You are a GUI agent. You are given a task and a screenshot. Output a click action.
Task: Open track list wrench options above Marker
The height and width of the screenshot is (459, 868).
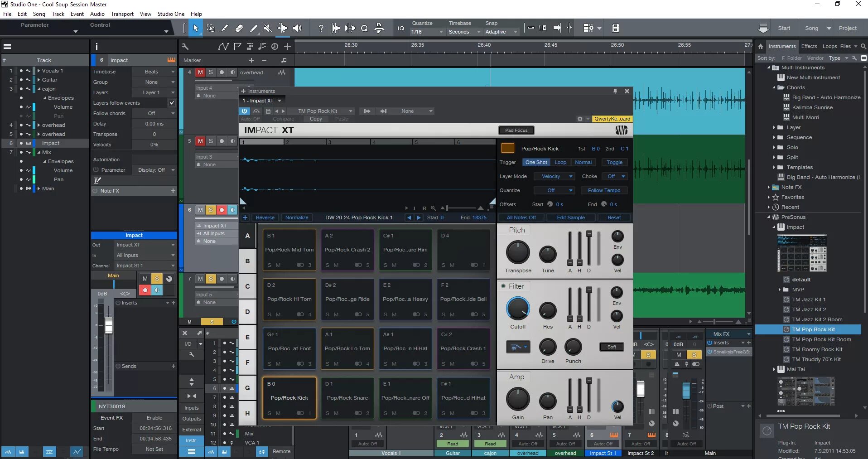[x=185, y=46]
